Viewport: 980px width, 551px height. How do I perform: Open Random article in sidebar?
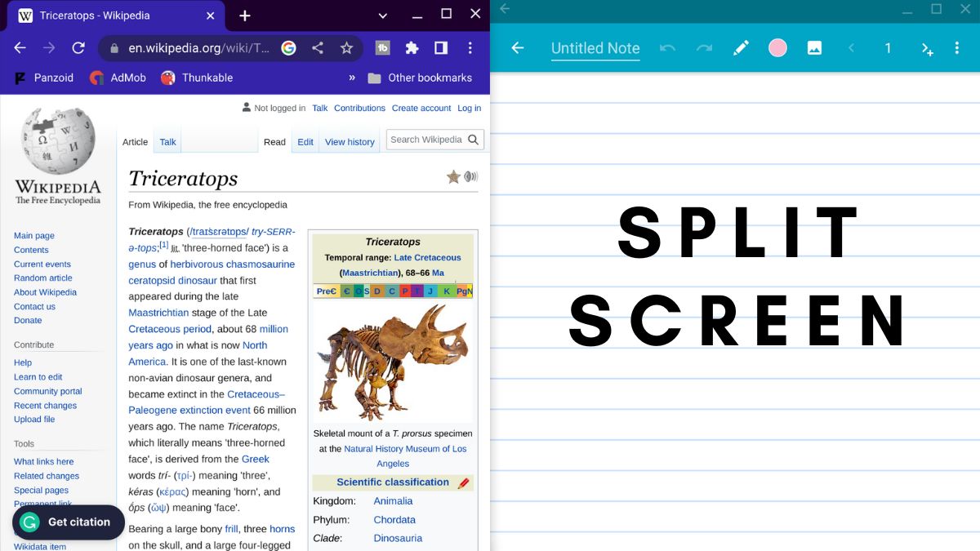pyautogui.click(x=43, y=278)
